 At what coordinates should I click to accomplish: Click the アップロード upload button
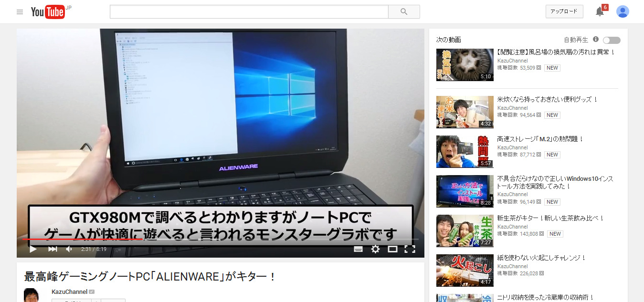[x=564, y=11]
